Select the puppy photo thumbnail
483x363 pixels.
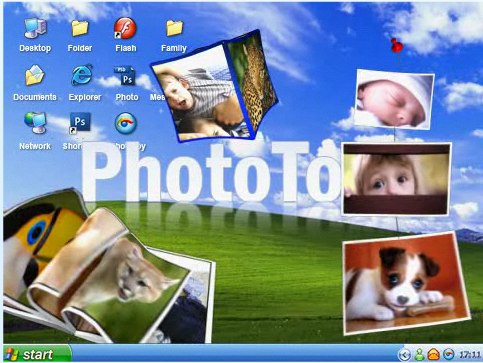(406, 283)
